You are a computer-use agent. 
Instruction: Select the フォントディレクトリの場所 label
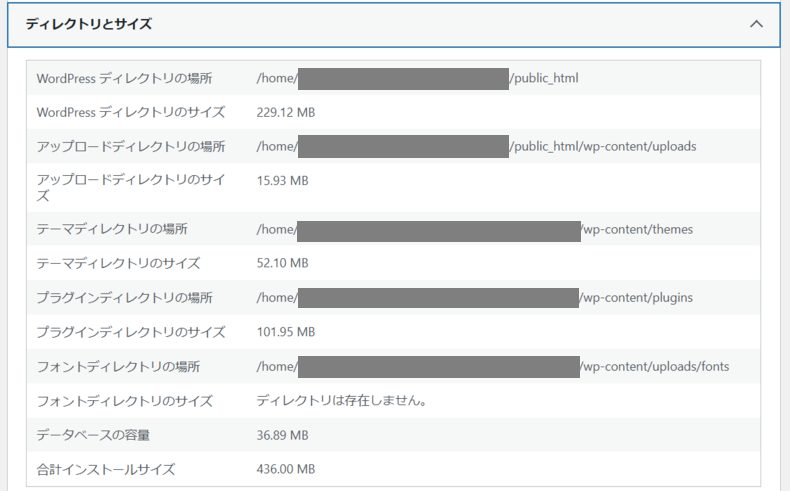(x=118, y=367)
